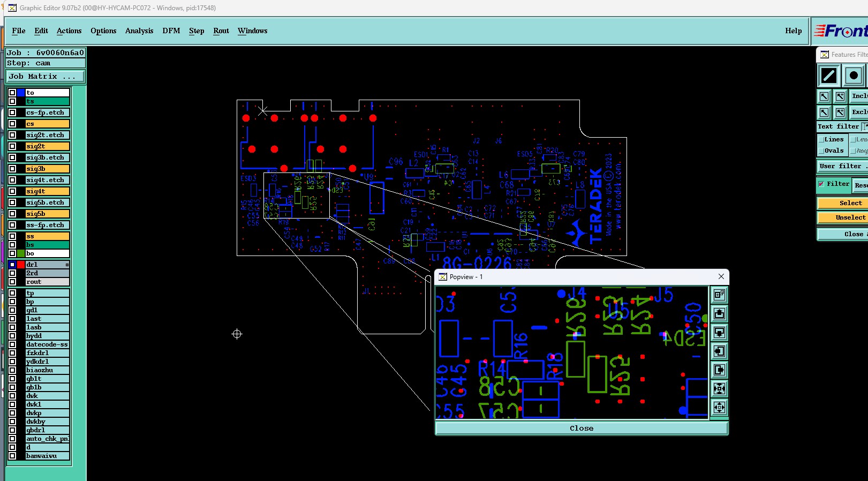Click small grid marker on drl layer
Viewport: 868px width, 481px height.
click(67, 265)
